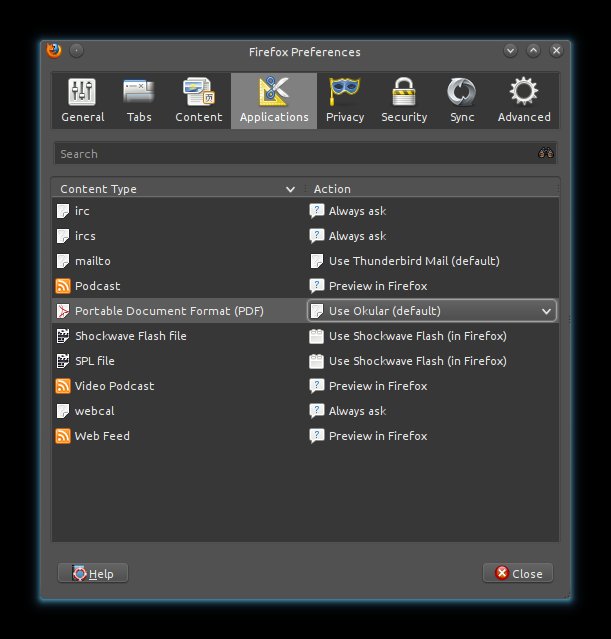Sort by Content Type column header

179,189
